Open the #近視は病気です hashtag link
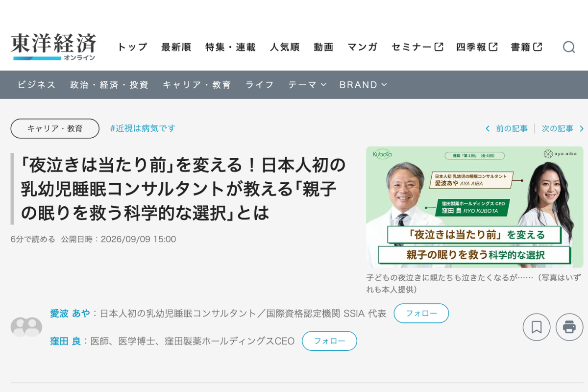Image resolution: width=588 pixels, height=392 pixels. tap(143, 128)
